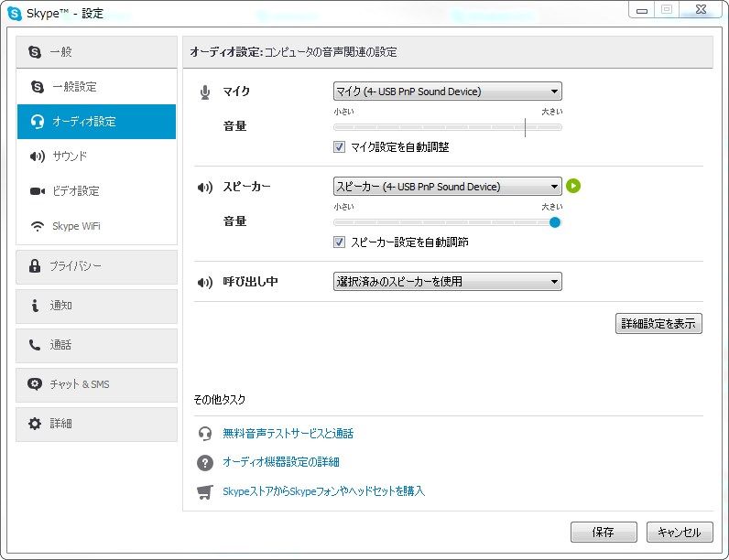Click the microphone icon beside マイク
The image size is (729, 560).
205,92
